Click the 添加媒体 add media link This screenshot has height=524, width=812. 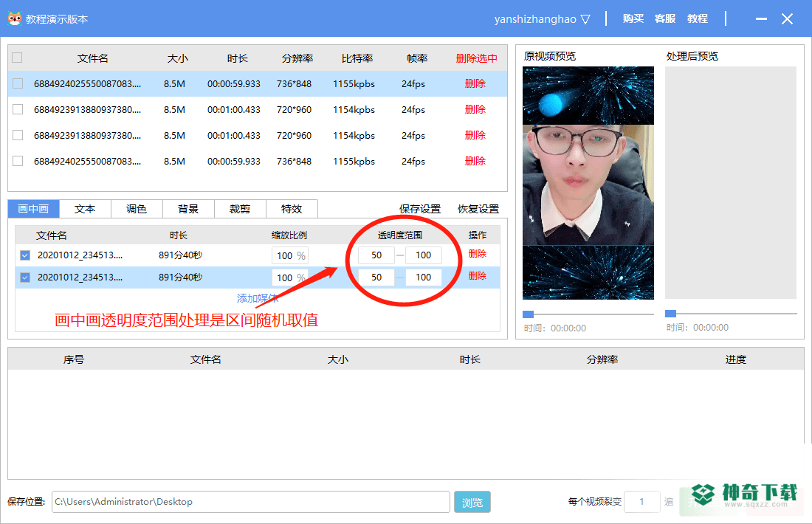coord(258,298)
